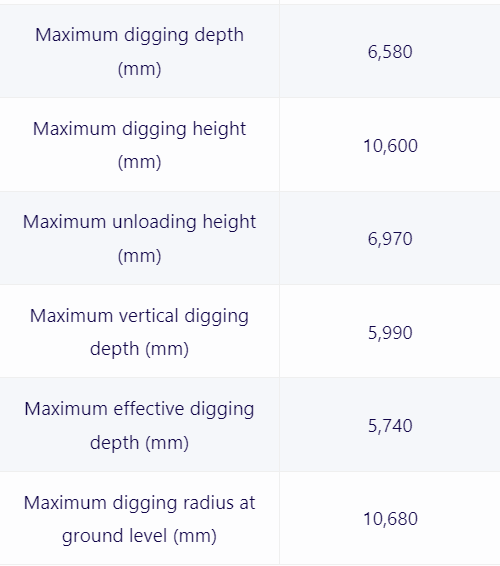Click '(mm)' under Maximum digging height
The height and width of the screenshot is (566, 500).
click(139, 162)
